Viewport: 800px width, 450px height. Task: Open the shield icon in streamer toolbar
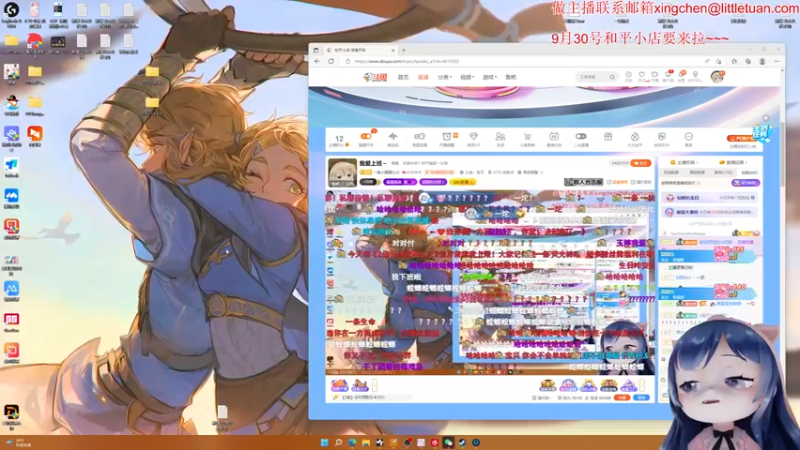(x=662, y=136)
